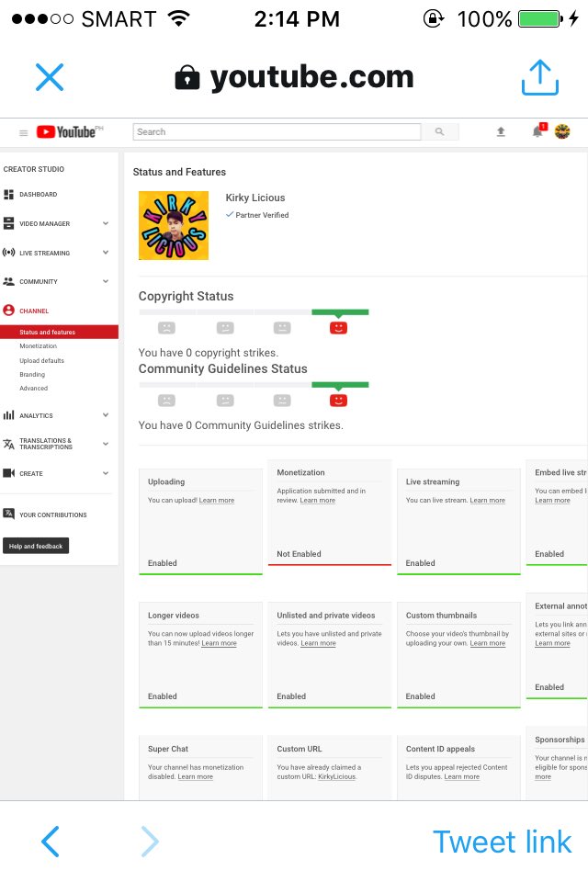The height and width of the screenshot is (882, 588).
Task: Click 'Not Enabled' status in Monetization card
Action: (x=299, y=553)
